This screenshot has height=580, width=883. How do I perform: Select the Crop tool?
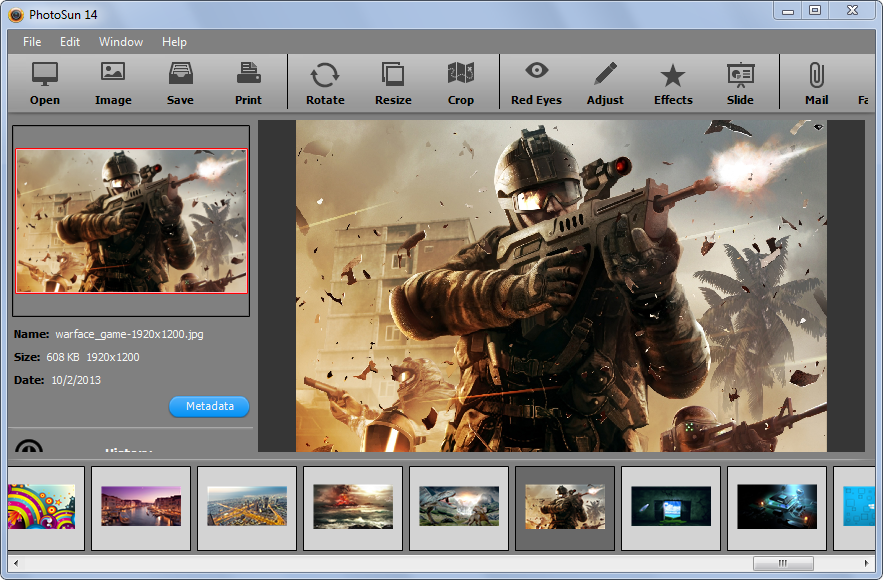[461, 83]
